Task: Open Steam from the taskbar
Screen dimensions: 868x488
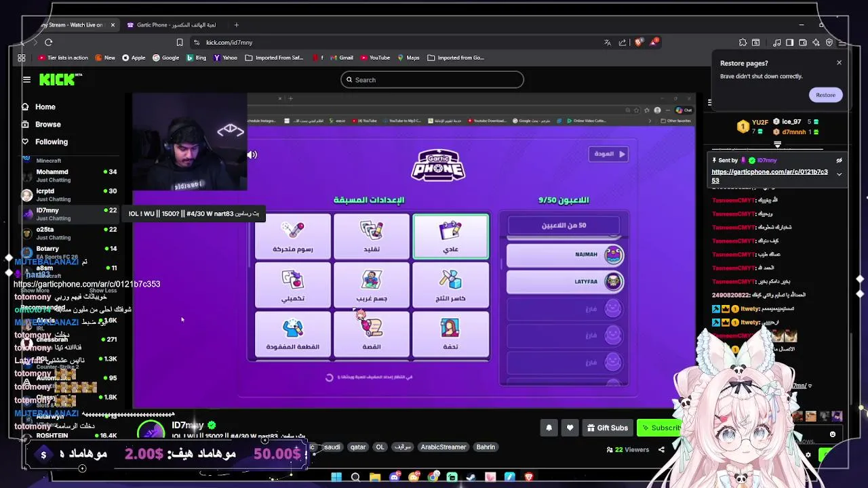Action: pyautogui.click(x=471, y=477)
